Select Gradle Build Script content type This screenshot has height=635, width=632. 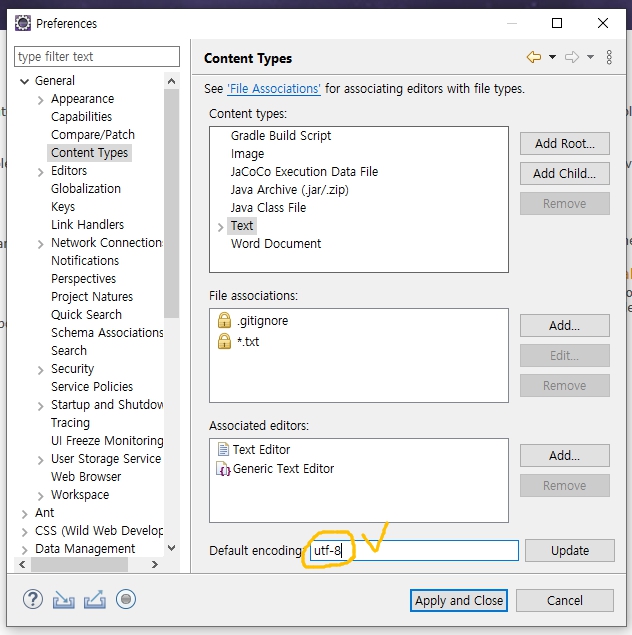pyautogui.click(x=281, y=135)
